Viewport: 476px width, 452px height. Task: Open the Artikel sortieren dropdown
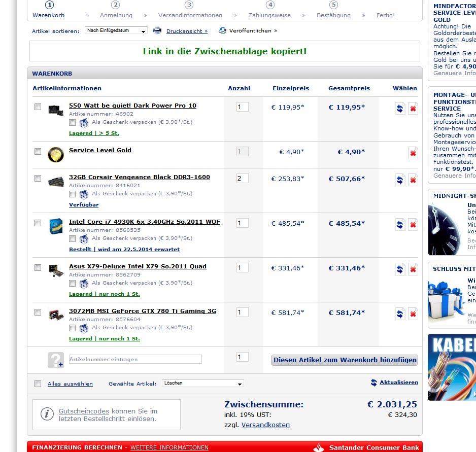[116, 30]
